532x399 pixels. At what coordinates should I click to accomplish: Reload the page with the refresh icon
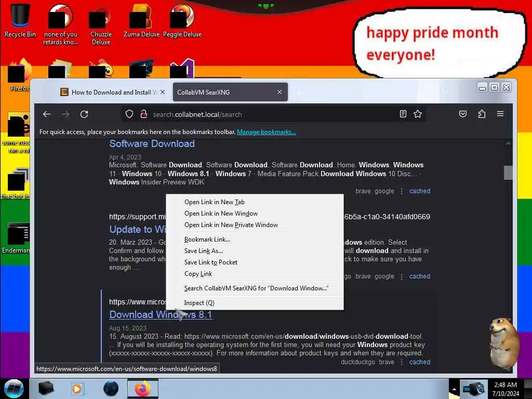point(84,114)
